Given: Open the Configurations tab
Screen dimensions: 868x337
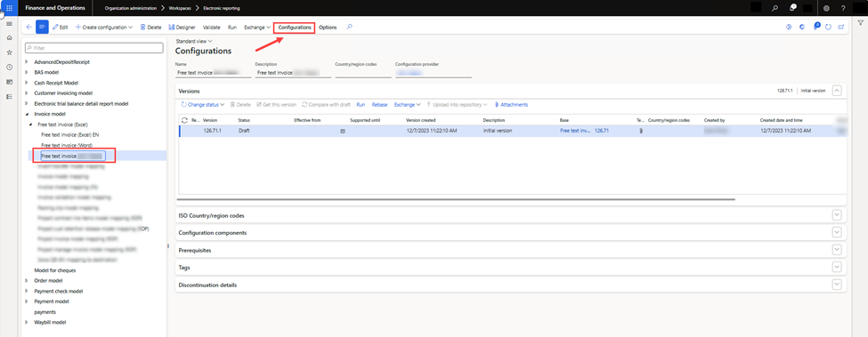Looking at the screenshot, I should [x=295, y=27].
